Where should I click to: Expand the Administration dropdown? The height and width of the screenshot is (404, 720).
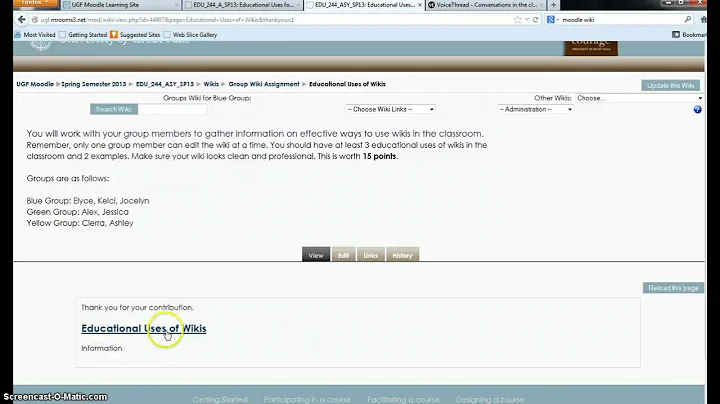pos(535,109)
